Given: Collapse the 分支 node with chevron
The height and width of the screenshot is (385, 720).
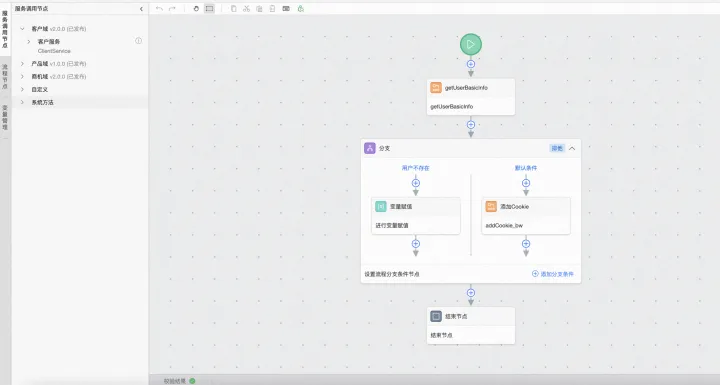Looking at the screenshot, I should point(572,148).
